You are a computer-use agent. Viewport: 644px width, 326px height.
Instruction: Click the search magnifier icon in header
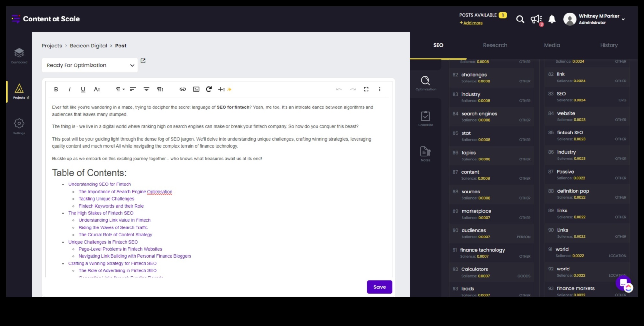[520, 20]
